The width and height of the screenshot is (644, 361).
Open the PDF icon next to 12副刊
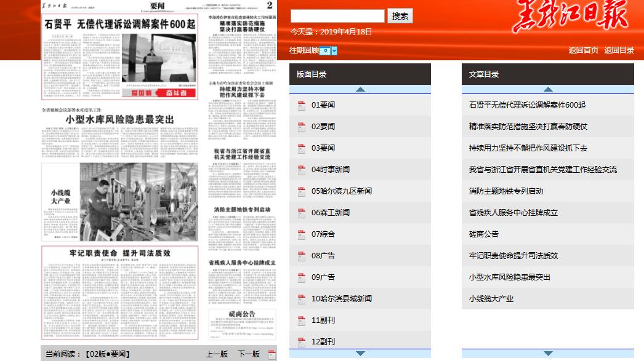(302, 342)
